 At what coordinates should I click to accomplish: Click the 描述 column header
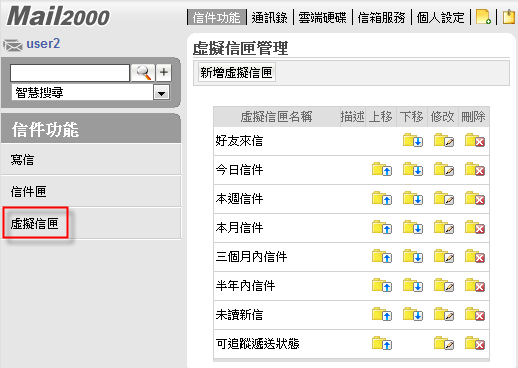tap(352, 117)
